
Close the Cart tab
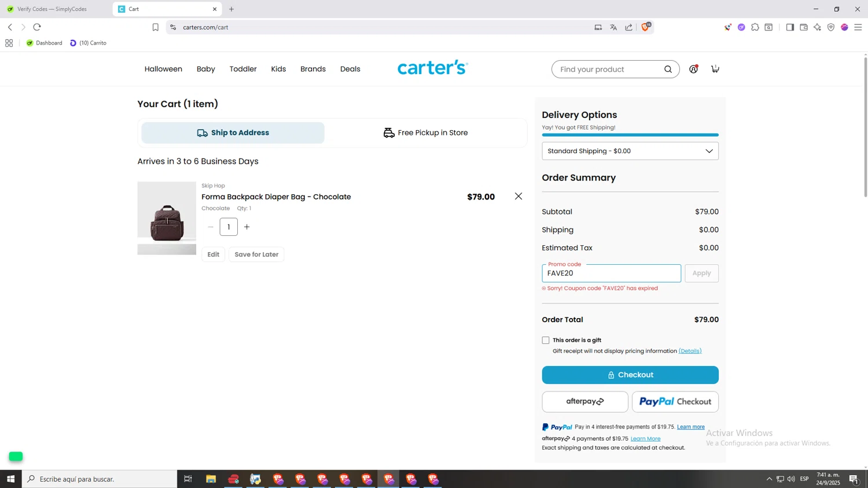pos(215,9)
